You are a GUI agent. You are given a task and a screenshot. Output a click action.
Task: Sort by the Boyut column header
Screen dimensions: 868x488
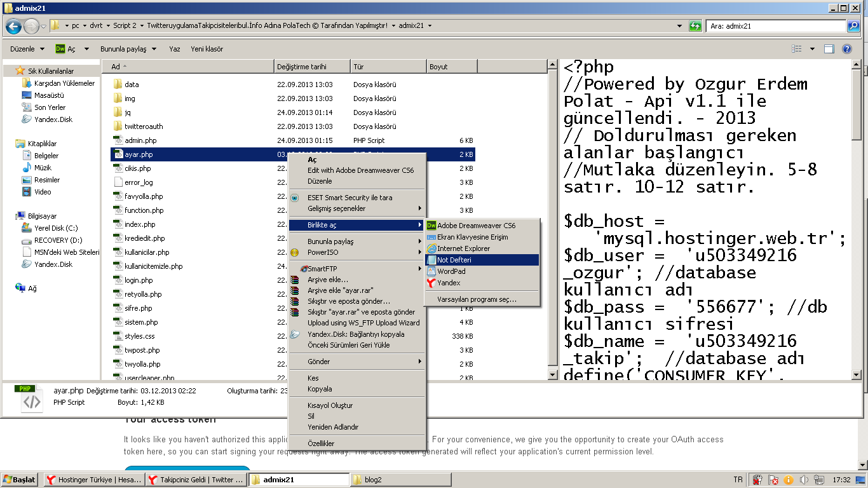pyautogui.click(x=451, y=67)
